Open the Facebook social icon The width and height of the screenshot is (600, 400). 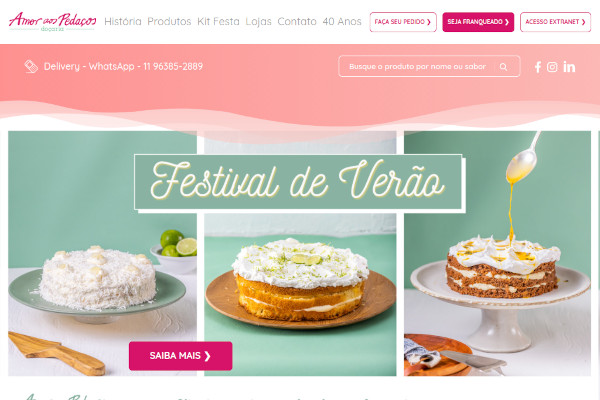538,67
